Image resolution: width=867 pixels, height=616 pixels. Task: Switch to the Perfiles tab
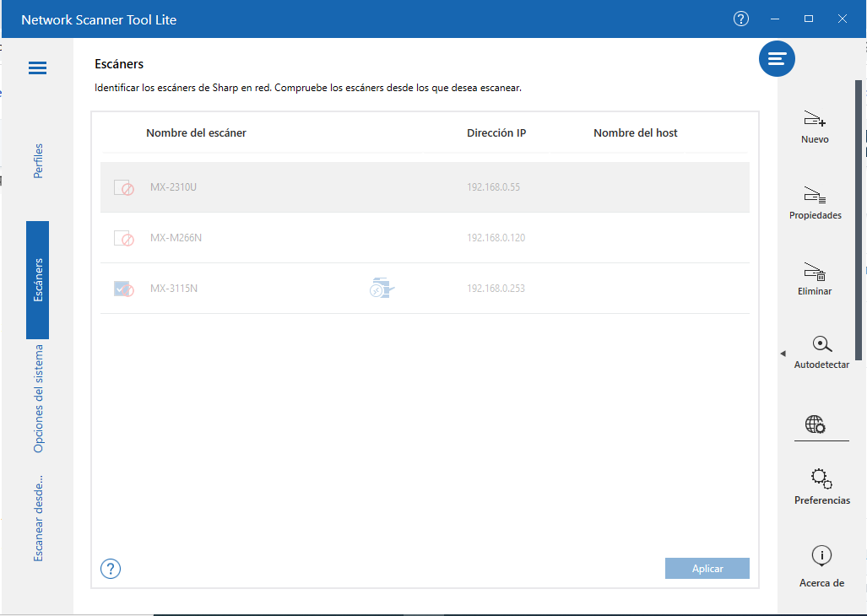(38, 161)
